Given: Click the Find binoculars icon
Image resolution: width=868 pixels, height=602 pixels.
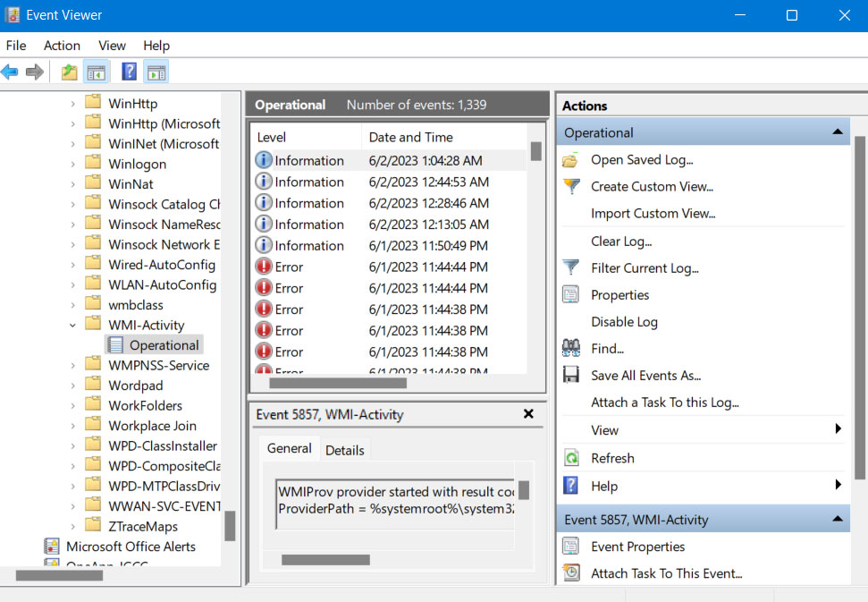Looking at the screenshot, I should click(570, 348).
